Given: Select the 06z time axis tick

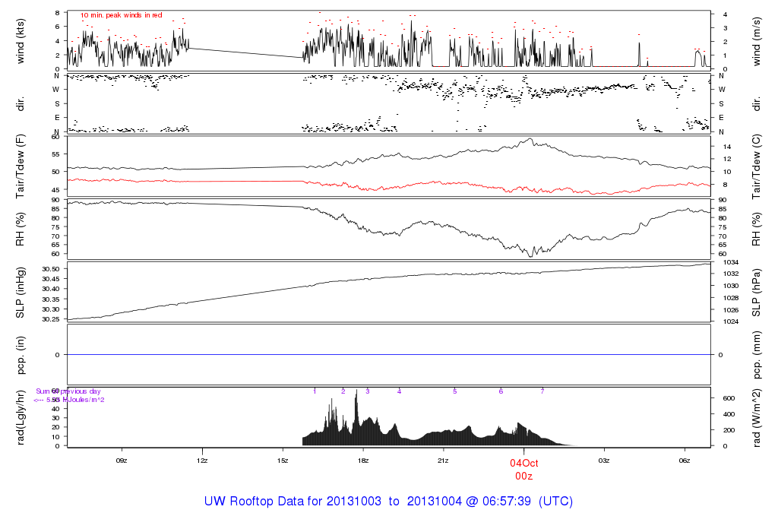Looking at the screenshot, I should (685, 461).
